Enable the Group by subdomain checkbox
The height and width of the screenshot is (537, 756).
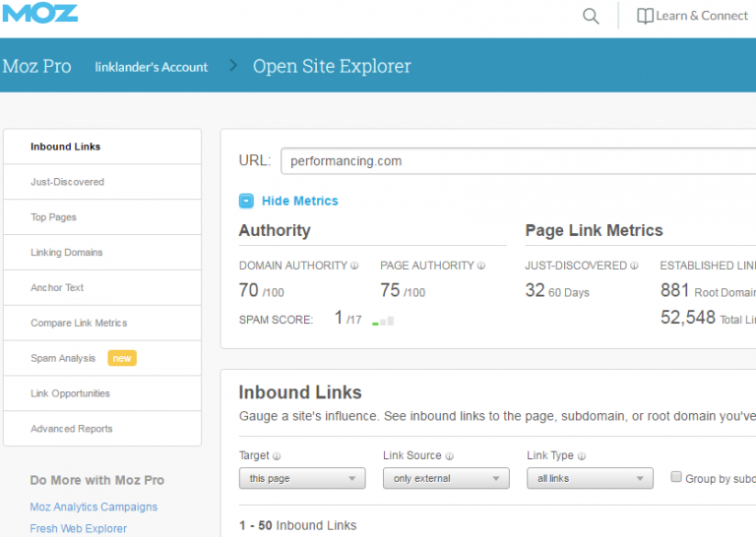pyautogui.click(x=676, y=477)
